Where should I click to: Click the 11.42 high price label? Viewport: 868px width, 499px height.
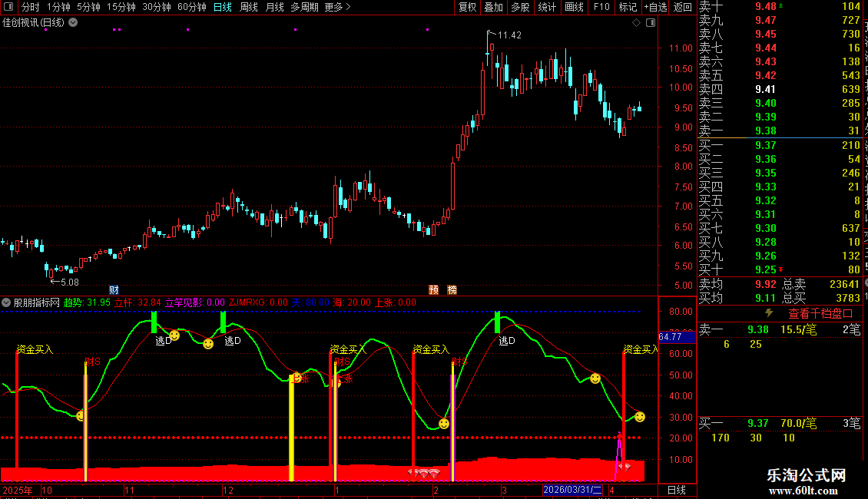(x=509, y=35)
